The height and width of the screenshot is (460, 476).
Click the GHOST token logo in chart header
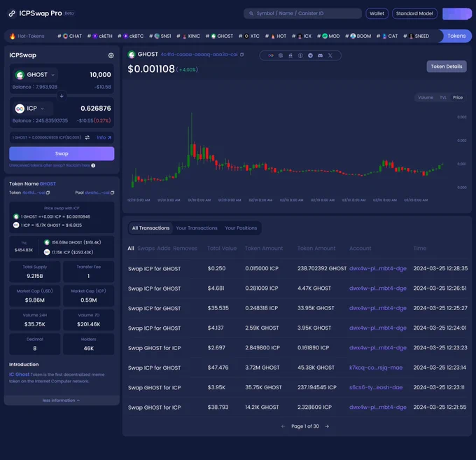[132, 55]
